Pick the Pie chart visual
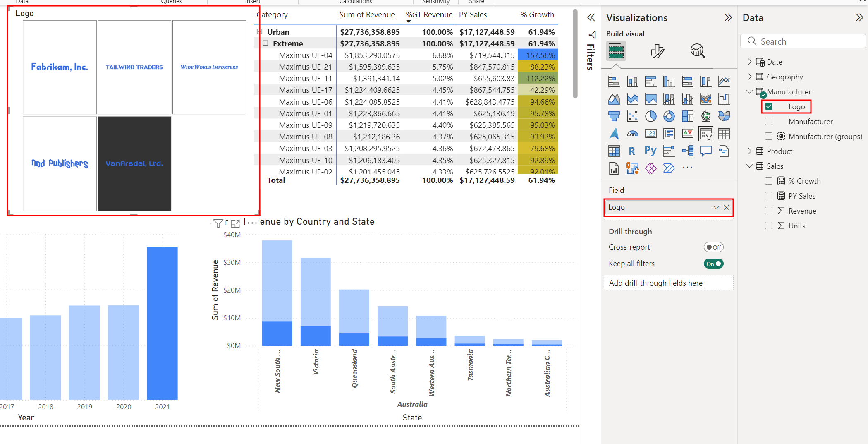This screenshot has height=444, width=868. 651,116
